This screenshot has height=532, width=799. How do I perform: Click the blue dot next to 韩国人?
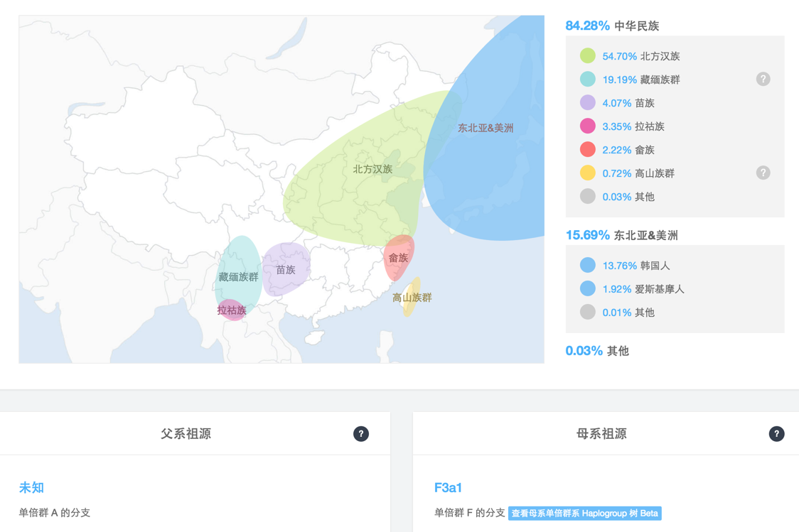pyautogui.click(x=586, y=264)
